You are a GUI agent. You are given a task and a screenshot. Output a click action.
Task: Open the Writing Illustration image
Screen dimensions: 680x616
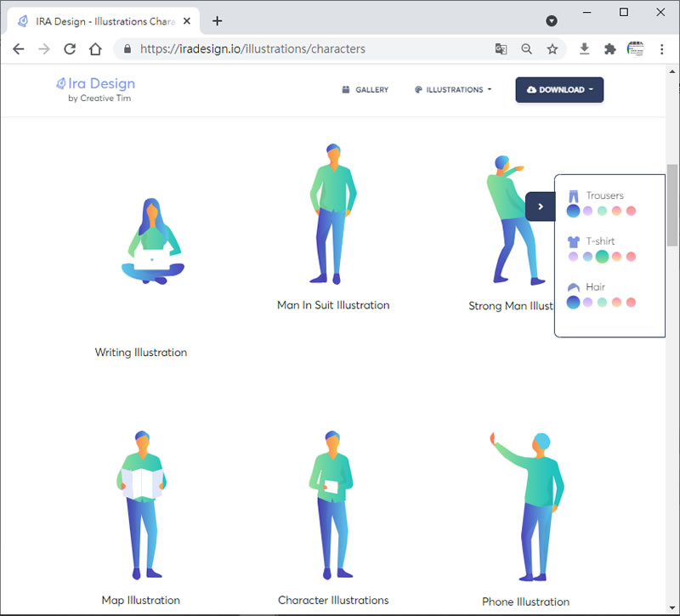pos(153,241)
